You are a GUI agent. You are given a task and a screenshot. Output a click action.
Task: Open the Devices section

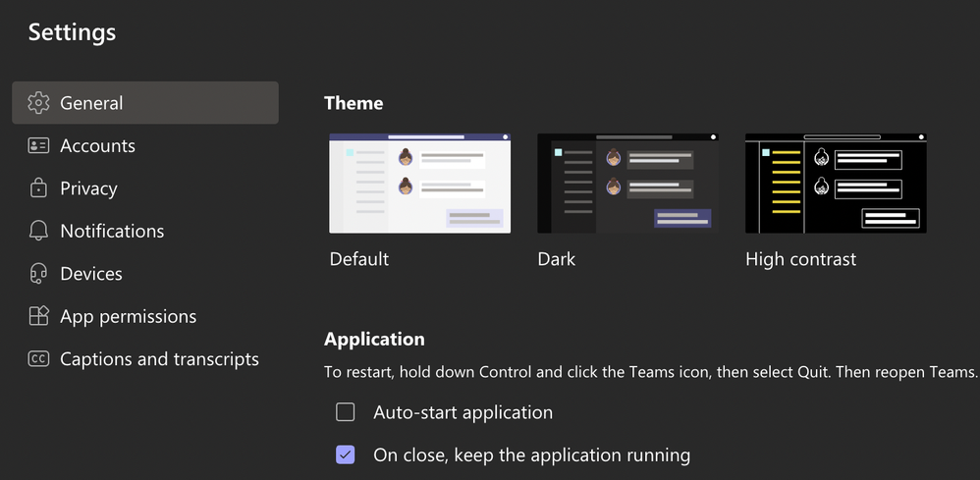[145, 274]
